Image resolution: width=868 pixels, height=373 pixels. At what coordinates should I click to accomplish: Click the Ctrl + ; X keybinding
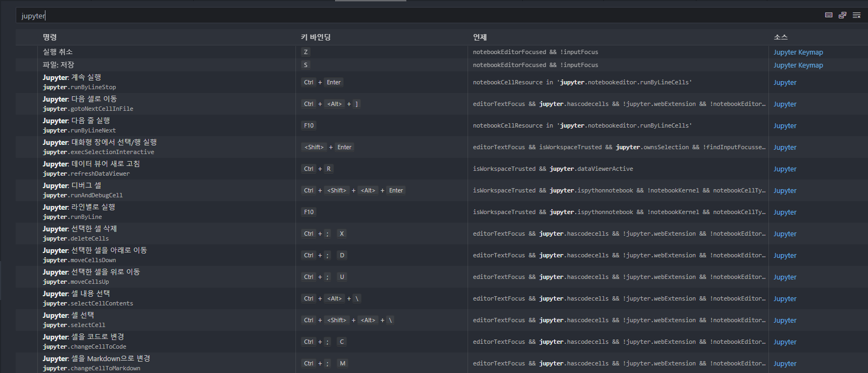pos(324,234)
